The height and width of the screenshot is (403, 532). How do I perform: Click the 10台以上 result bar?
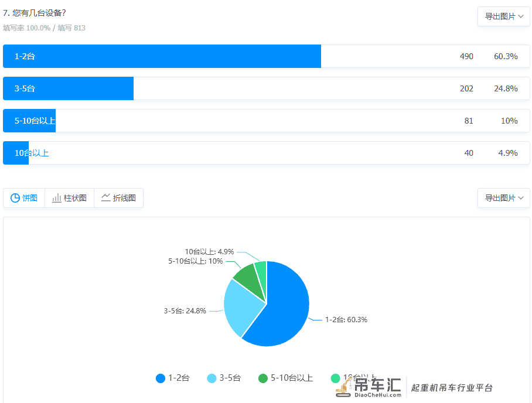click(x=267, y=153)
